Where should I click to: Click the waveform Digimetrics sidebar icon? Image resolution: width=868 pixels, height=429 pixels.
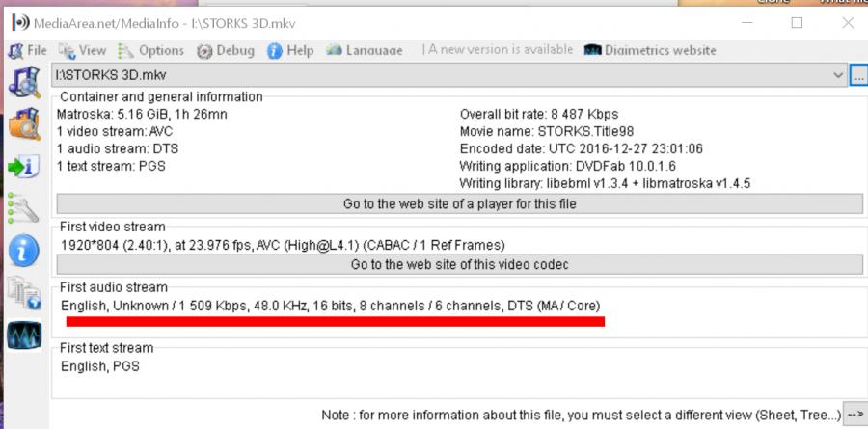[24, 335]
